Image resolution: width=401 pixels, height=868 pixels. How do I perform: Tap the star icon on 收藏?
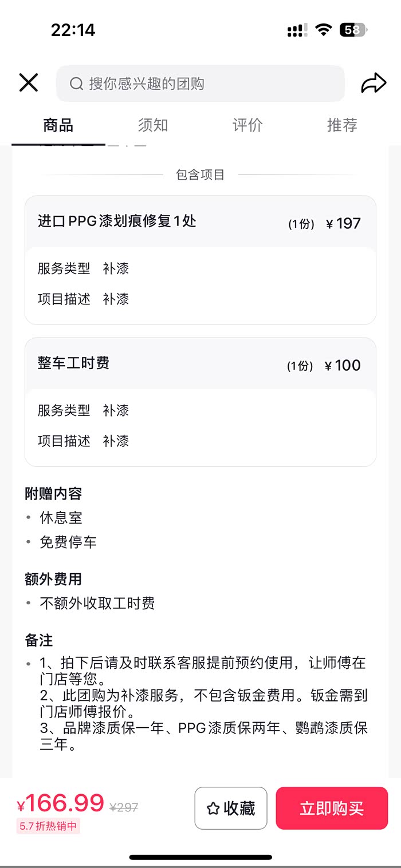[213, 808]
